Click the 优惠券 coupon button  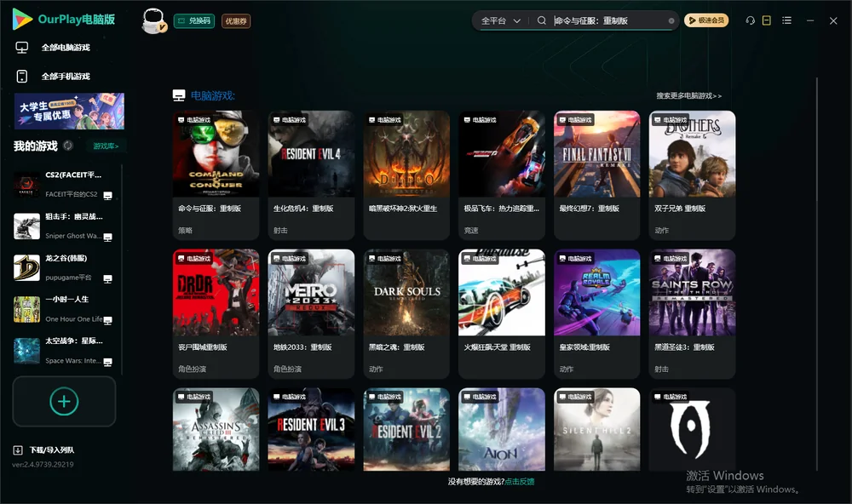point(236,21)
